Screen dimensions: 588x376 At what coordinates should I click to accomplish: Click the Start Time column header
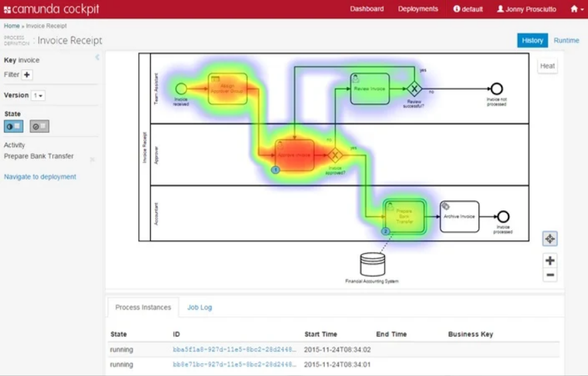[x=321, y=335]
